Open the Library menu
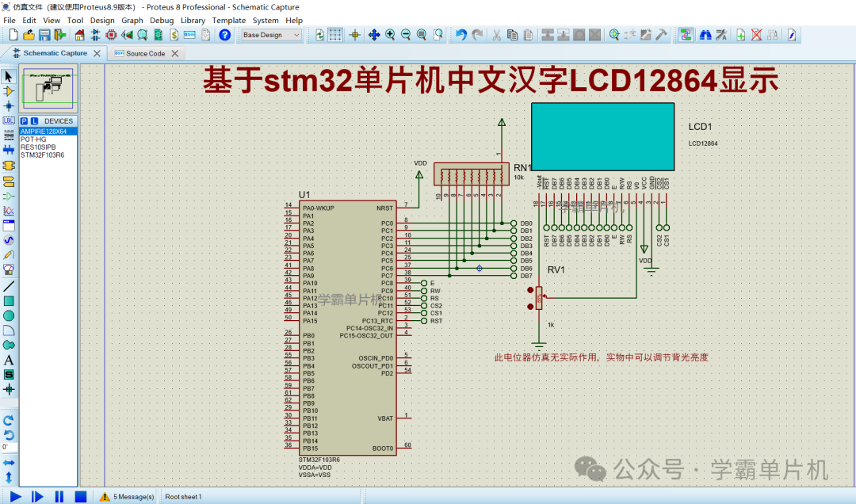The width and height of the screenshot is (856, 504). point(193,20)
